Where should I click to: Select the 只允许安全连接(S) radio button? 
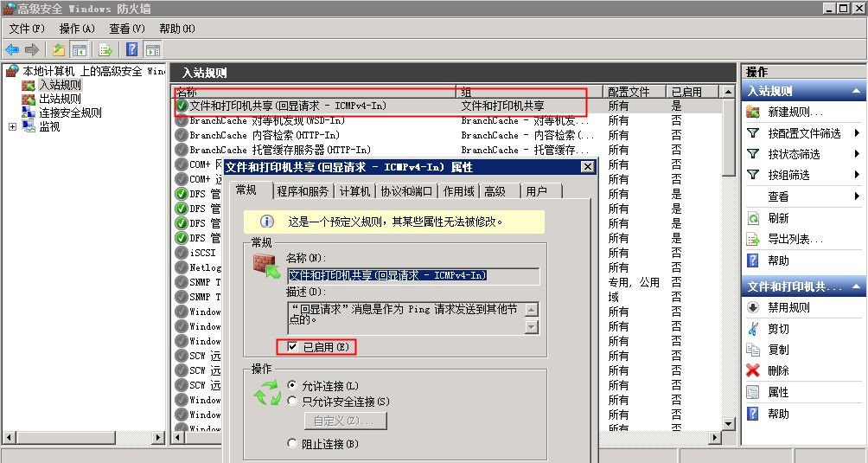click(292, 401)
